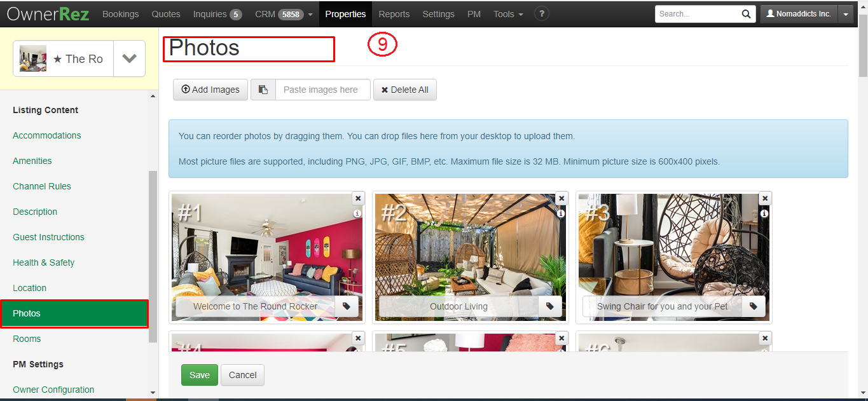Click the top Search box
Viewport: 868px width, 401px height.
coord(698,14)
